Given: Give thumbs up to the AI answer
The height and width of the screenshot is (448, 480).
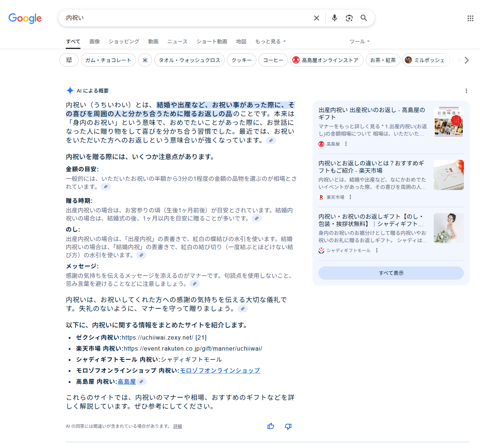Looking at the screenshot, I should pos(271,426).
